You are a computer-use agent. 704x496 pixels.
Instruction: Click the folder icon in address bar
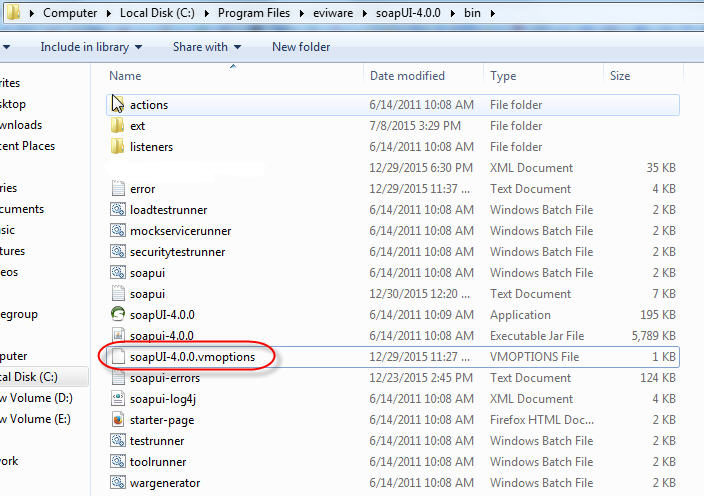[13, 12]
